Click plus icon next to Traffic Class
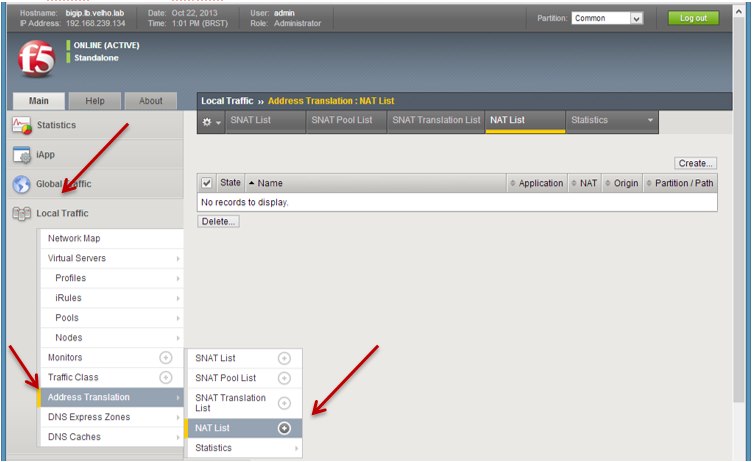755x462 pixels. (166, 377)
